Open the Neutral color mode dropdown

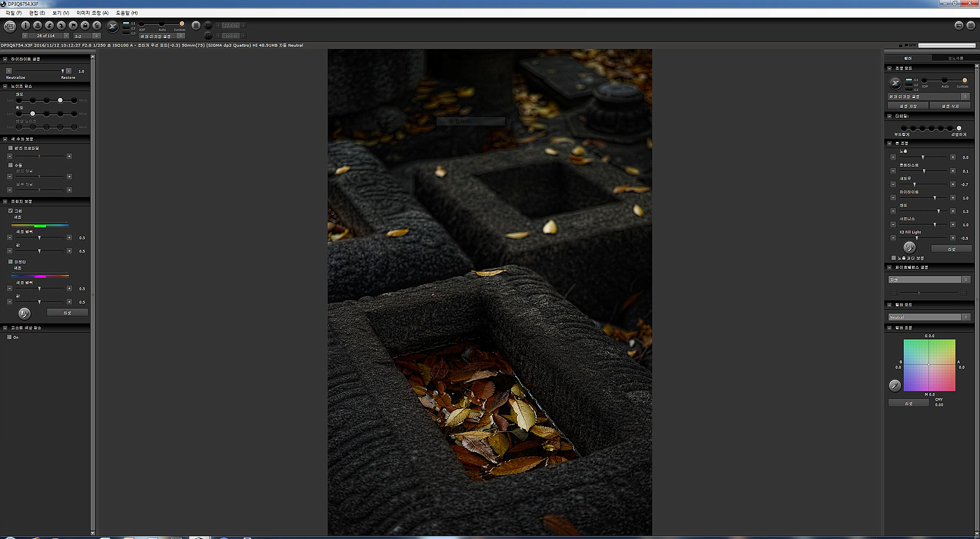pos(929,317)
